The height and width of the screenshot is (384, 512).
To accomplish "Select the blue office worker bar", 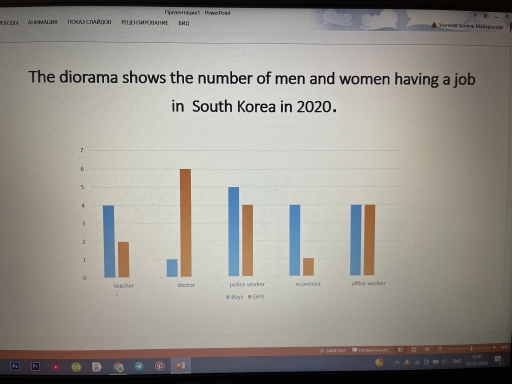I will coord(356,240).
